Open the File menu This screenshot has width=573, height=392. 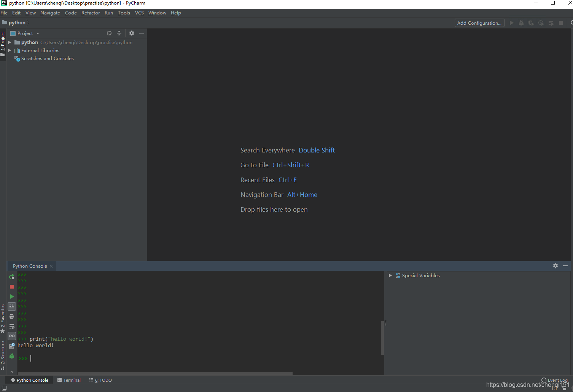4,13
